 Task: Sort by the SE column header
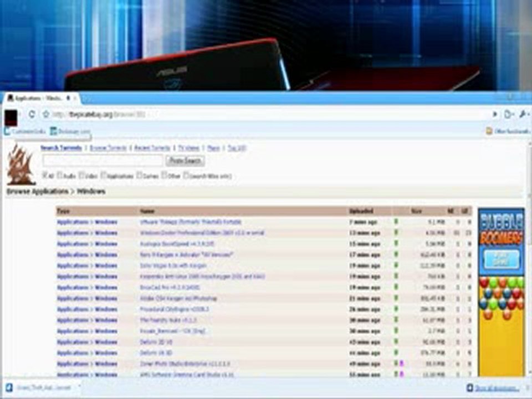[451, 211]
